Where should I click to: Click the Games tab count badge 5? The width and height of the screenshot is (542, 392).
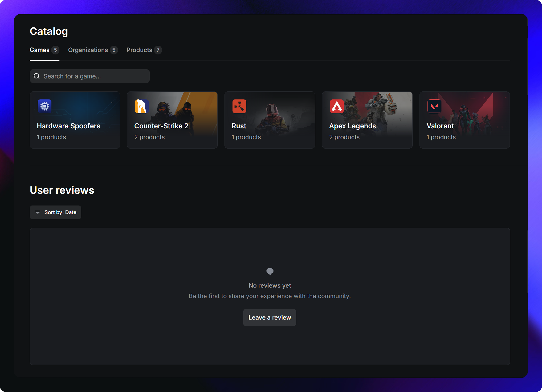(x=55, y=50)
